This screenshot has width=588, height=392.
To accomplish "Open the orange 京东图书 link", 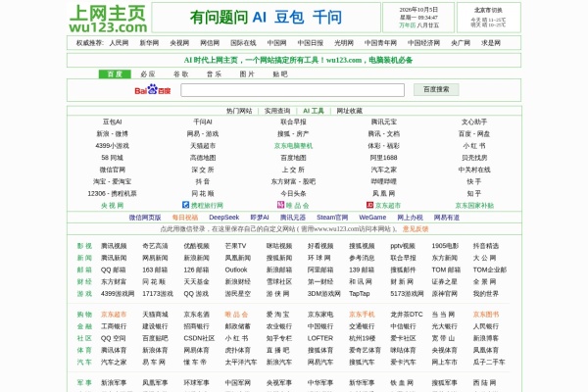I will click(486, 315).
